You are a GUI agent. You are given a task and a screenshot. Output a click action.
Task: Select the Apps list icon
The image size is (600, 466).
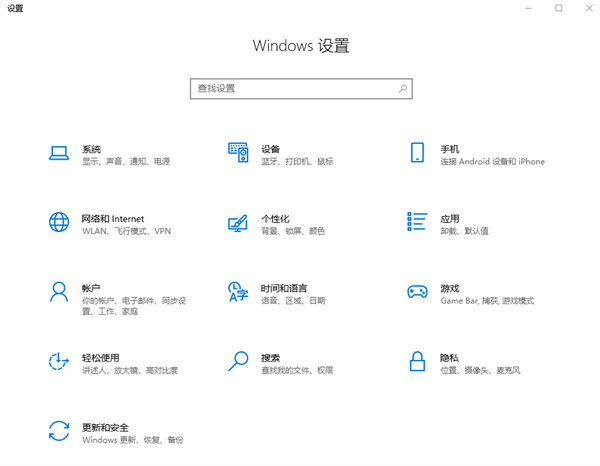[417, 222]
